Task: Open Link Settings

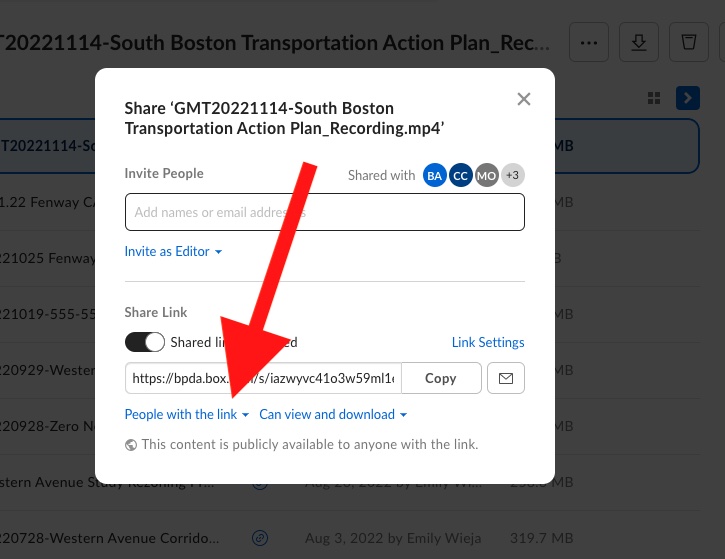Action: coord(488,342)
